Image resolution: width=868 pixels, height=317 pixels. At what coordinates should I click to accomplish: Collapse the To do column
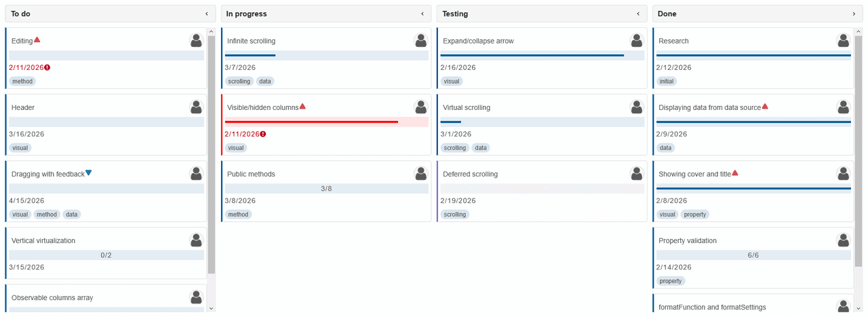[207, 14]
